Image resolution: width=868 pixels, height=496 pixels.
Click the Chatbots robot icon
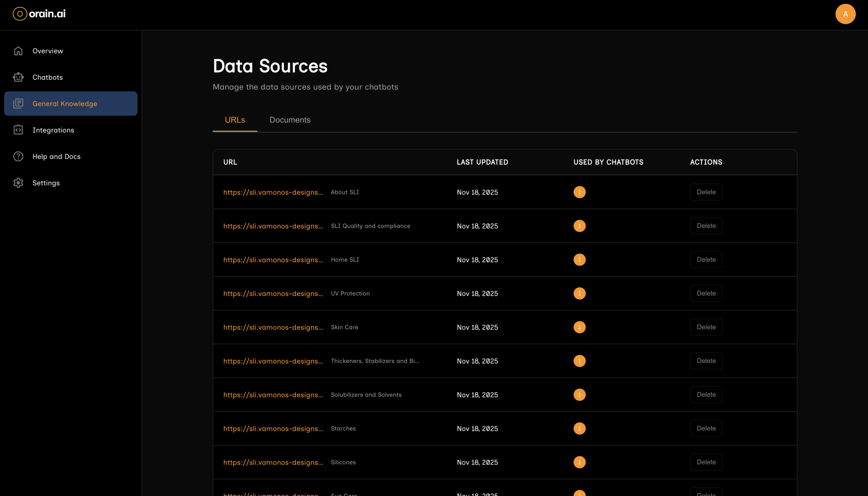[x=18, y=77]
